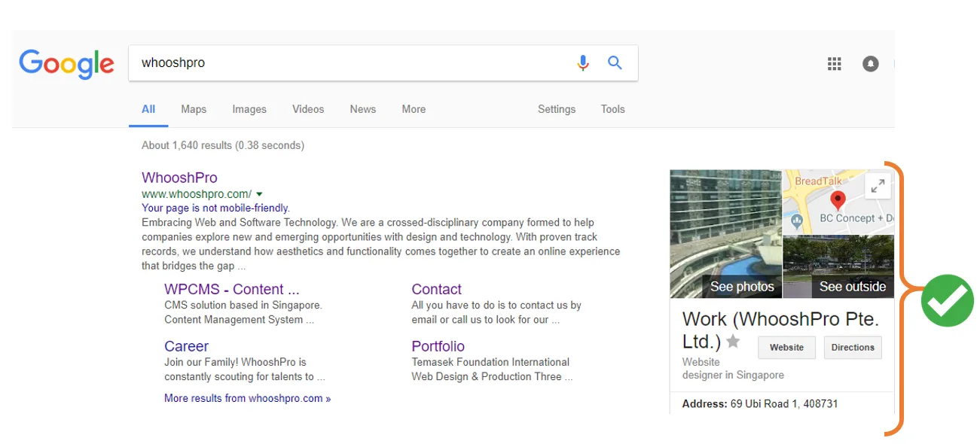The height and width of the screenshot is (444, 980).
Task: Open the More search category menu
Action: [414, 109]
